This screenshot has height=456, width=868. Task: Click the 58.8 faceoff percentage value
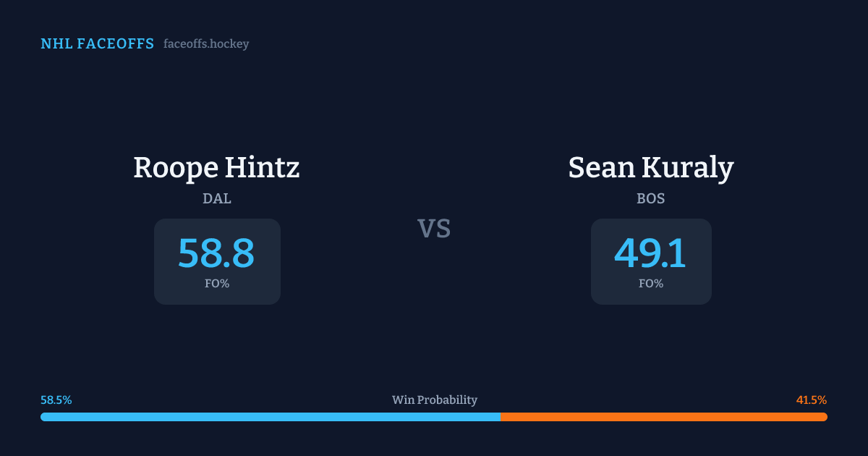click(x=216, y=253)
